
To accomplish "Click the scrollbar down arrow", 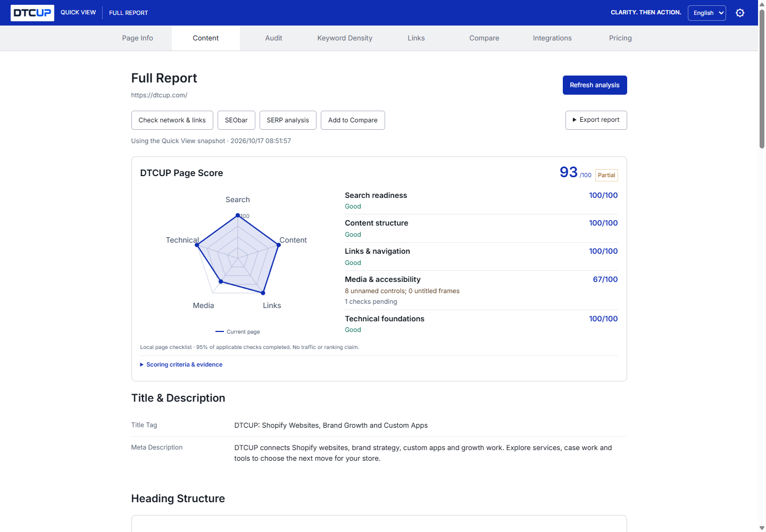I will 762,528.
